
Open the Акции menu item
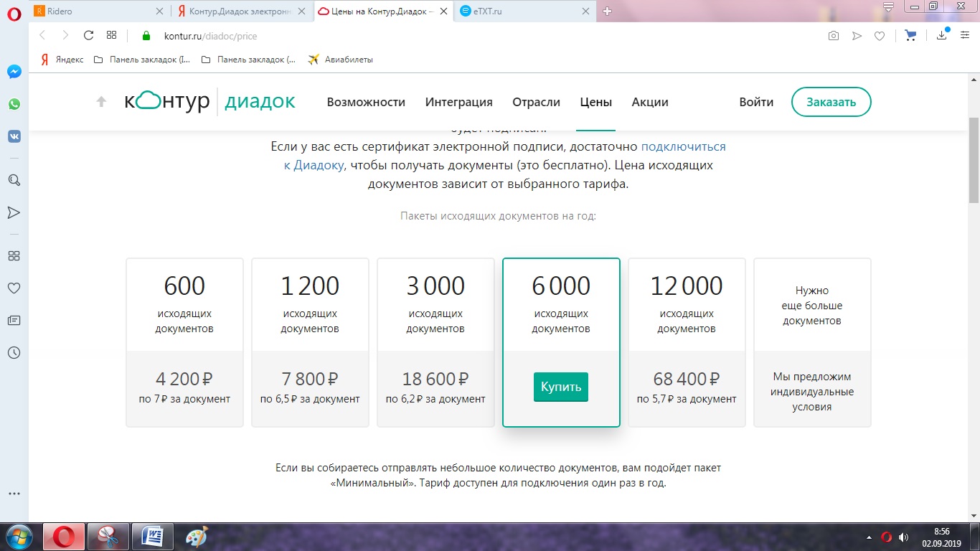click(650, 102)
